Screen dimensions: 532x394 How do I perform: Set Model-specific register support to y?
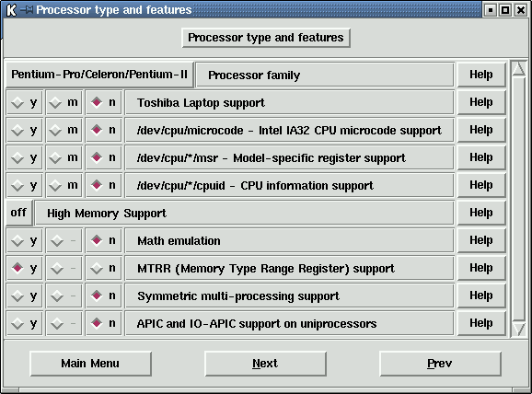tap(25, 157)
